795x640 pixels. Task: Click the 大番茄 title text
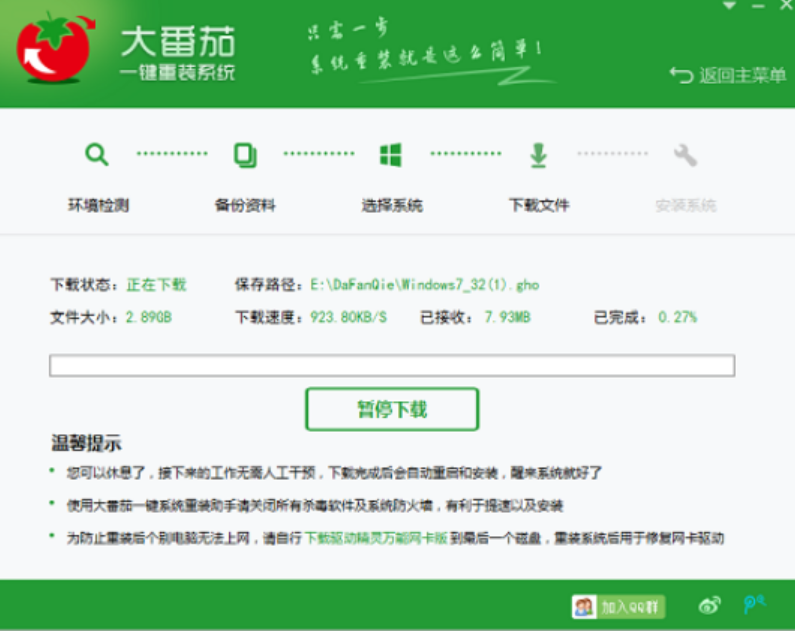click(x=178, y=42)
